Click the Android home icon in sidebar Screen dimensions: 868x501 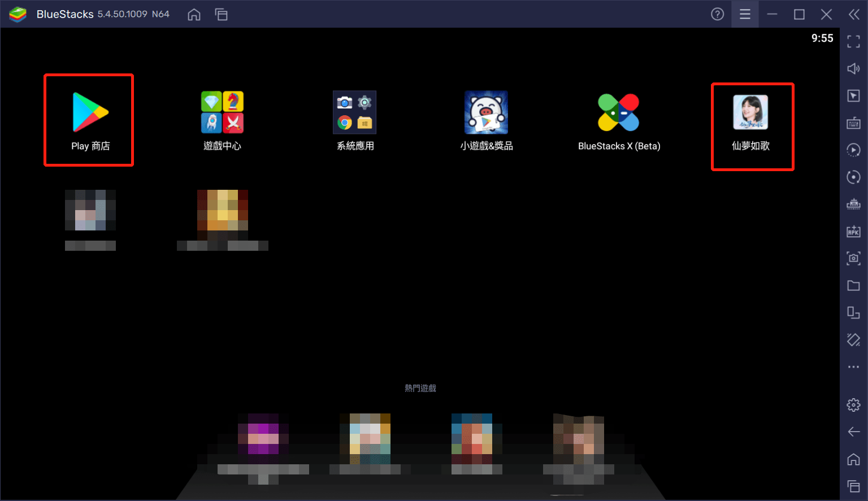tap(853, 459)
